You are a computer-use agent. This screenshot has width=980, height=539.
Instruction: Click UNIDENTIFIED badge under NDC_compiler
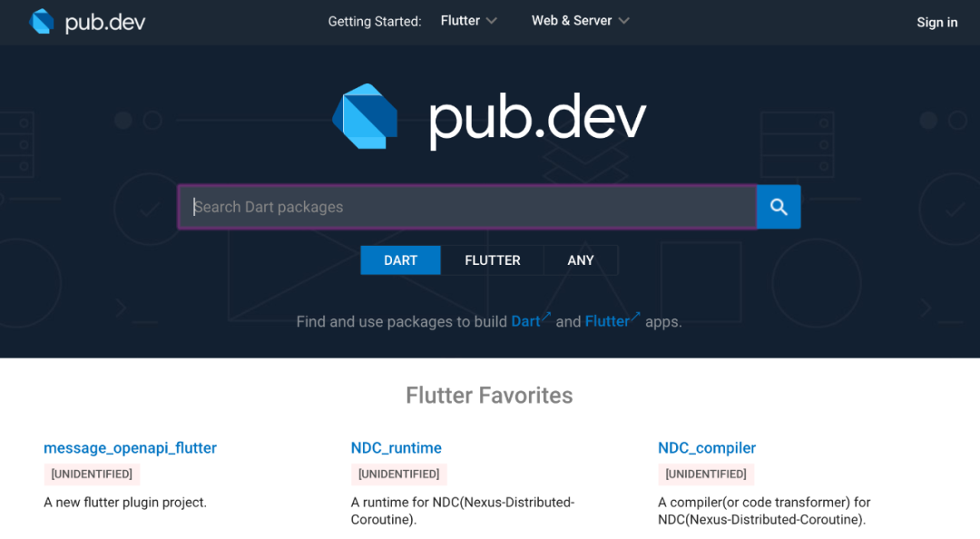pos(706,474)
